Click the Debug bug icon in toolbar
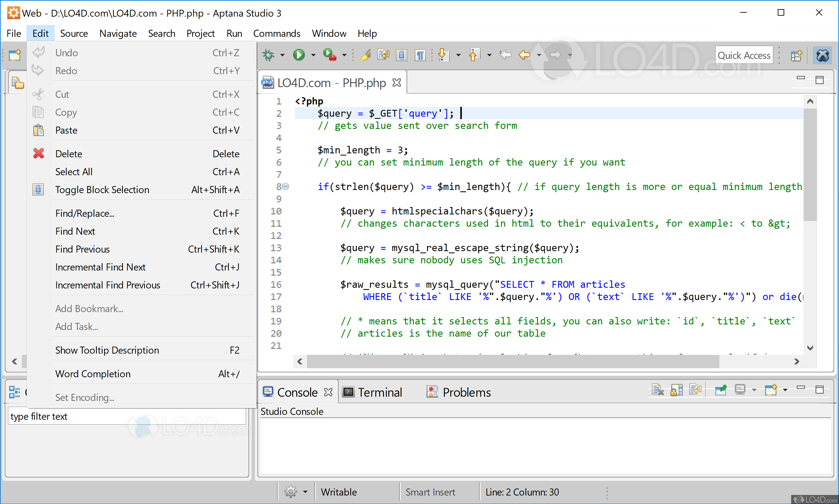 [x=268, y=55]
